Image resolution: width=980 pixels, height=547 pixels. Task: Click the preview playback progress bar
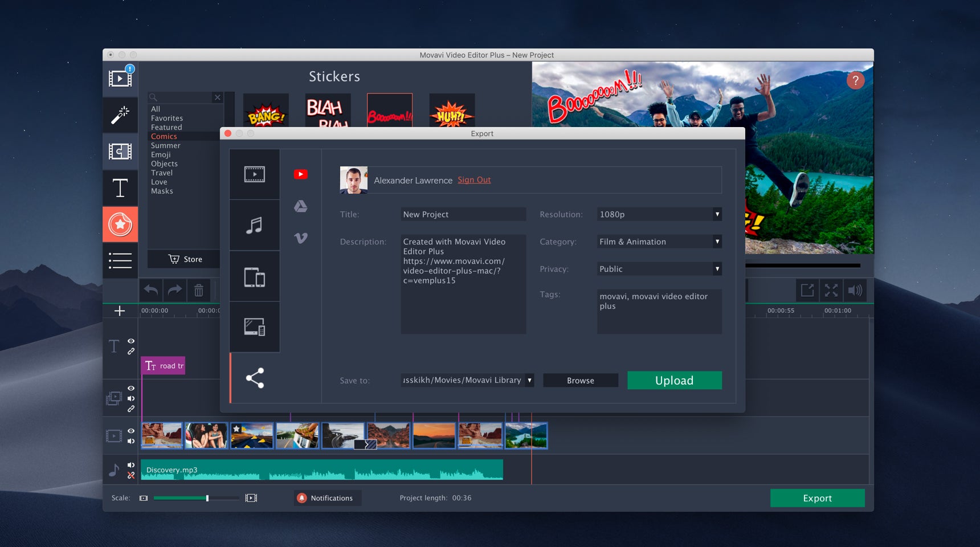point(802,265)
